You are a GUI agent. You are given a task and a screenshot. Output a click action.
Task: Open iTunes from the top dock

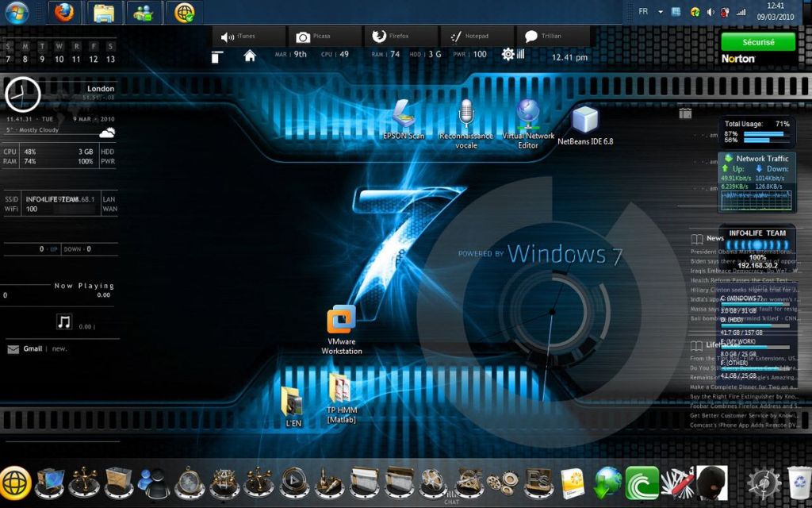(246, 35)
